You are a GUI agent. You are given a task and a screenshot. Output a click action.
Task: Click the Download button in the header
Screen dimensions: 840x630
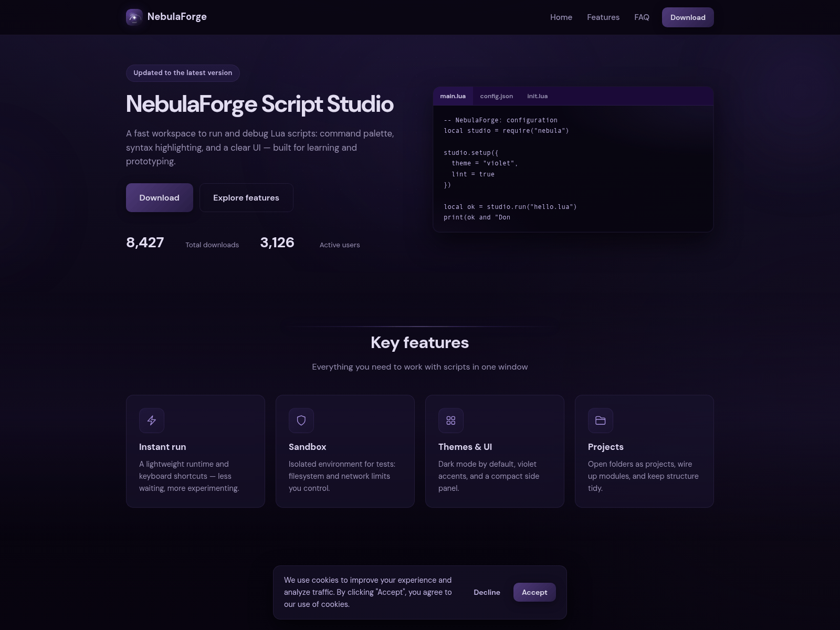pyautogui.click(x=688, y=17)
